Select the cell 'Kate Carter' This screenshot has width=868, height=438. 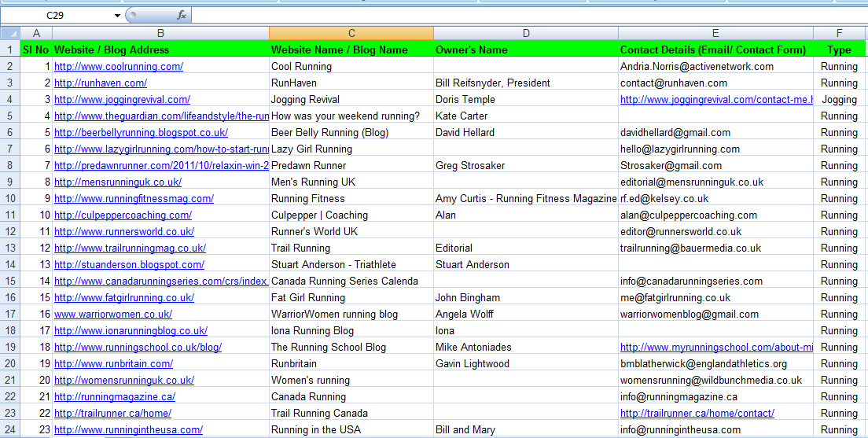[526, 116]
